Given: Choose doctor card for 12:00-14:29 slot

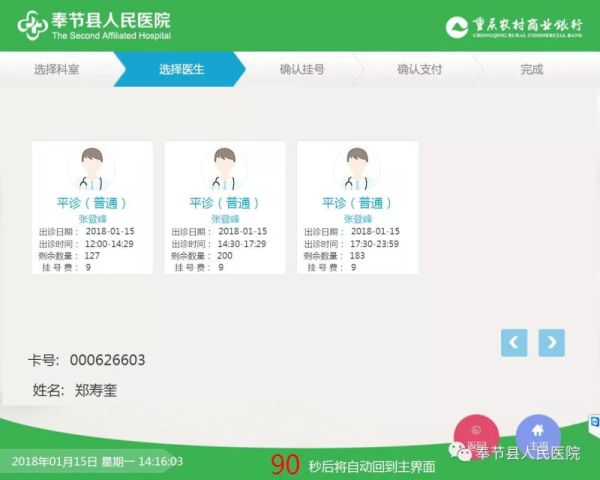Looking at the screenshot, I should (92, 207).
